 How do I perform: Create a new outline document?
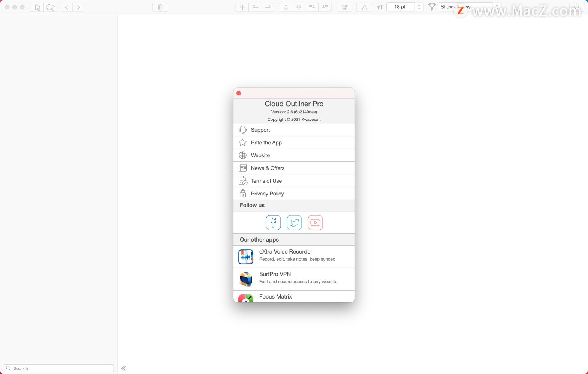coord(37,7)
